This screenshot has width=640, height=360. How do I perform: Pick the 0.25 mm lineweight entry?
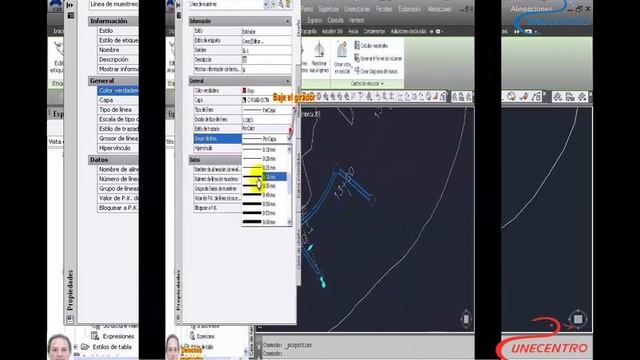click(264, 168)
